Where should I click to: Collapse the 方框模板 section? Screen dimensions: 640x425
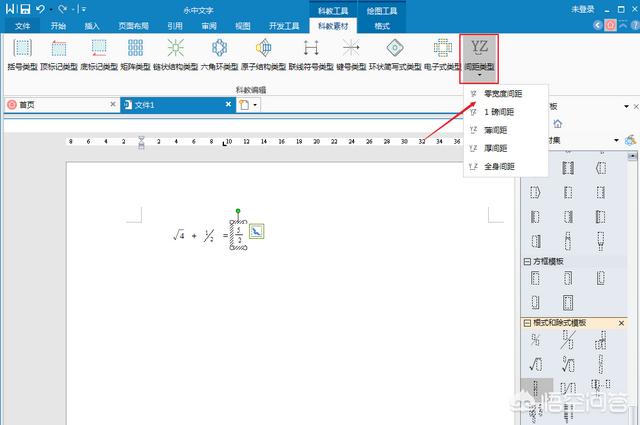527,261
